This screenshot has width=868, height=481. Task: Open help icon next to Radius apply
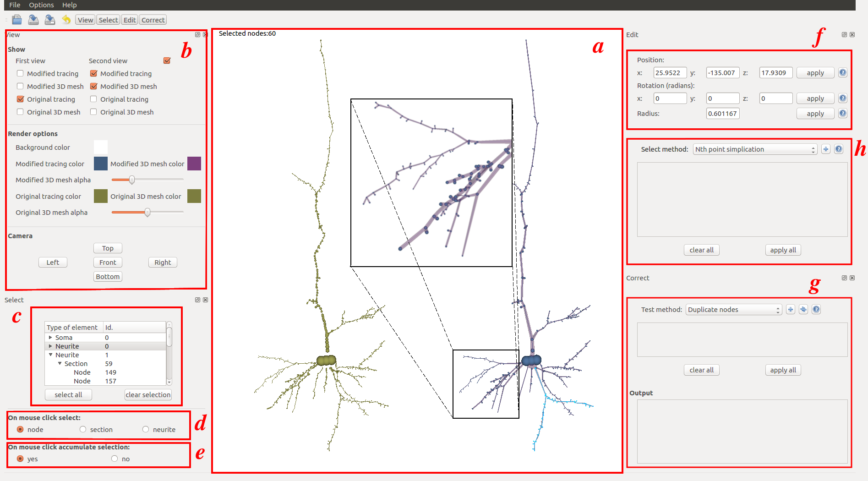[x=842, y=114]
